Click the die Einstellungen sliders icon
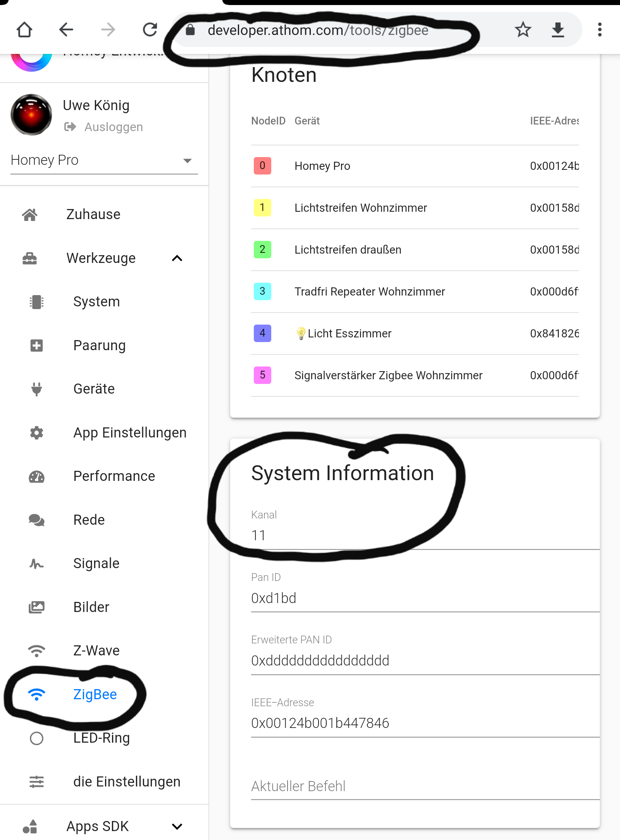Screen dimensions: 620x840 pos(36,781)
